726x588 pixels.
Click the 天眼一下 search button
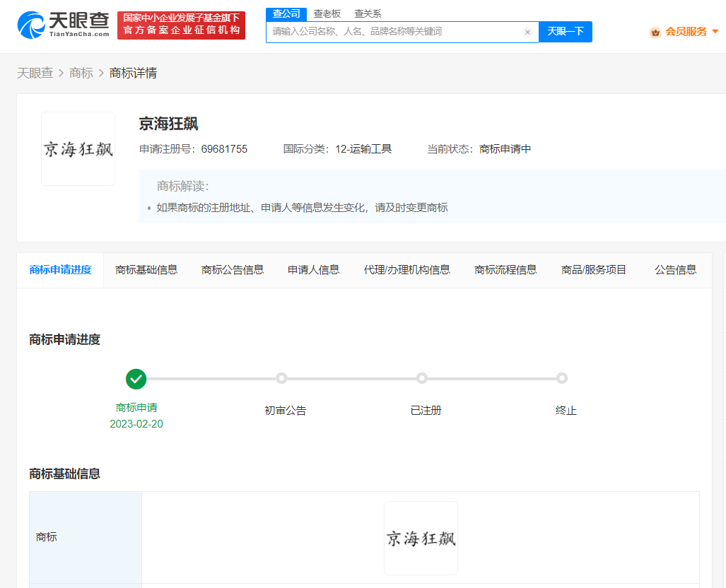[x=566, y=32]
